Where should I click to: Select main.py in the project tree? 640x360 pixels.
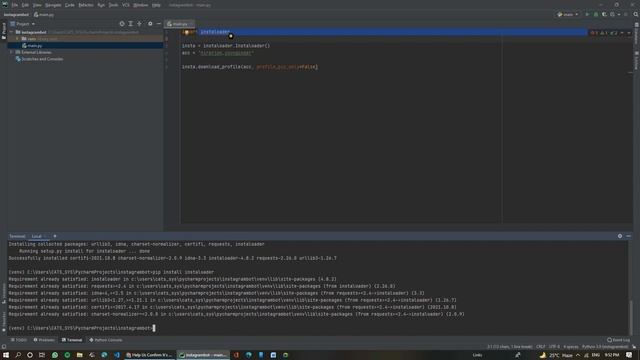coord(85,46)
